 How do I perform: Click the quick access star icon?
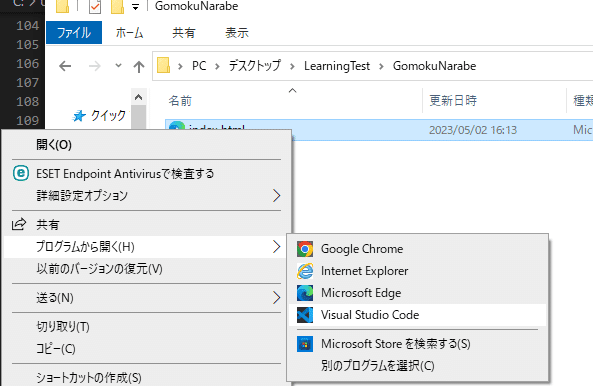tap(79, 116)
